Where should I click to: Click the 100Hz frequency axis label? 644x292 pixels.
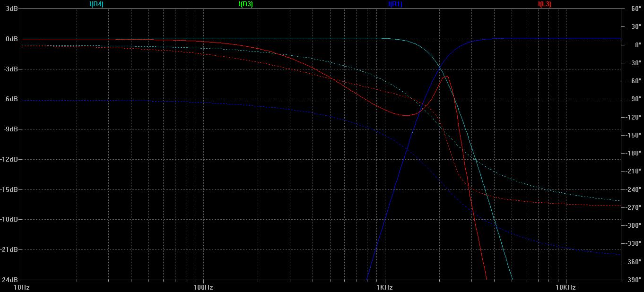point(203,287)
